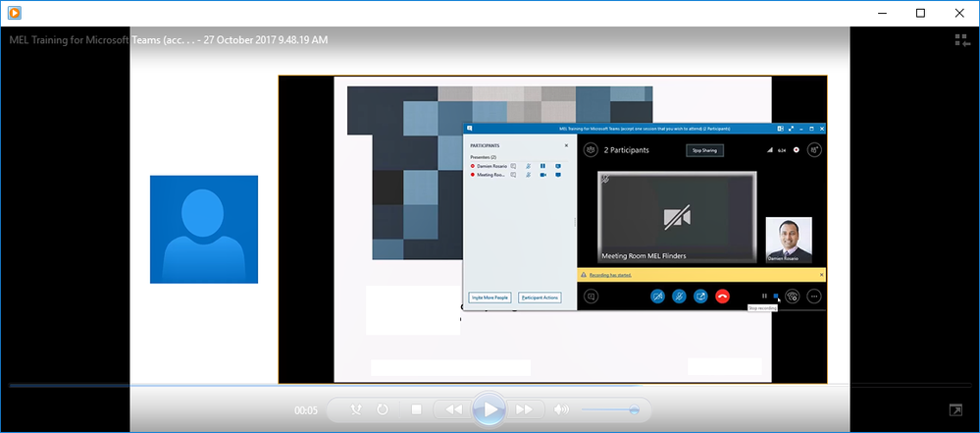Toggle repeat mode in Media Player
Screen dimensions: 980x433
pos(383,409)
